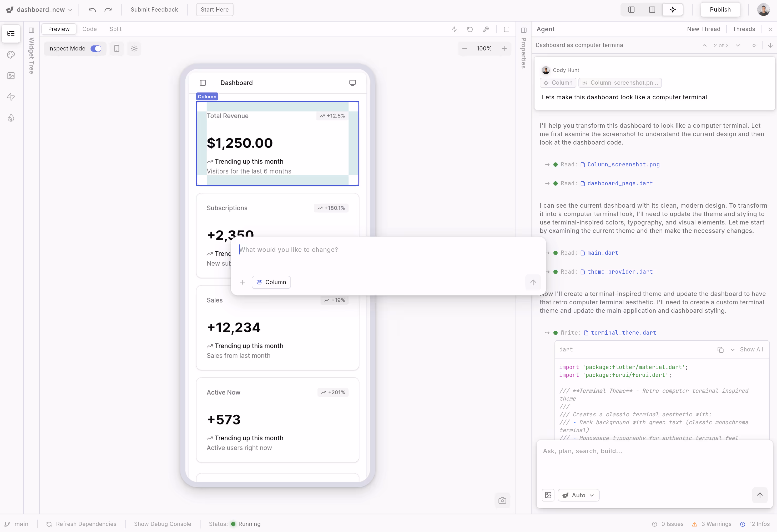Open the dashboard_new project dropdown
The width and height of the screenshot is (777, 532).
tap(70, 9)
